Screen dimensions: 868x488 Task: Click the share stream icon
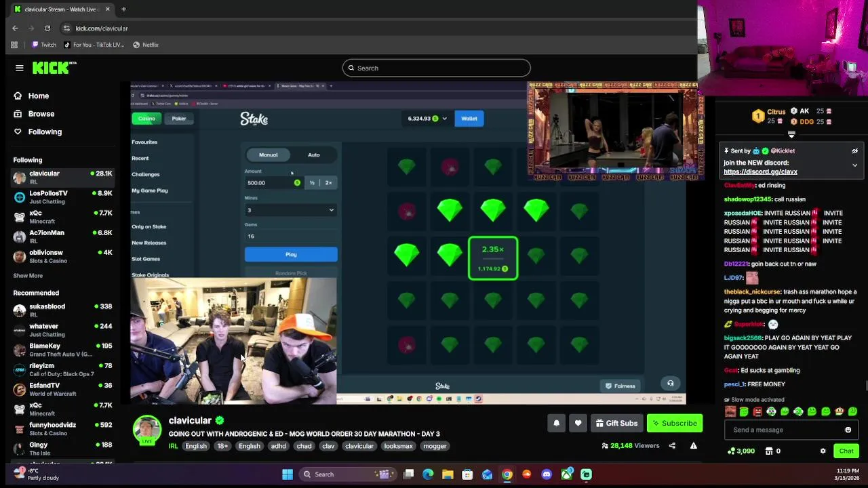[x=672, y=445]
